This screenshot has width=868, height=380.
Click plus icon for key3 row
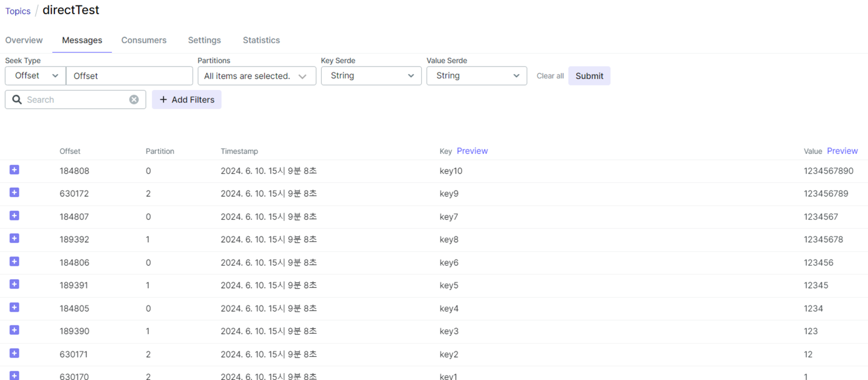coord(14,330)
